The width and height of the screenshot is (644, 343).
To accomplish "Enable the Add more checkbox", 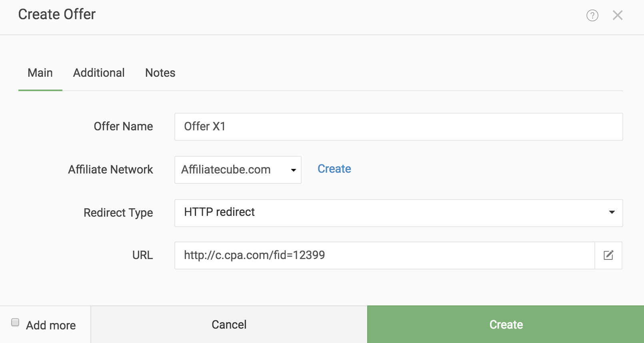I will (15, 322).
